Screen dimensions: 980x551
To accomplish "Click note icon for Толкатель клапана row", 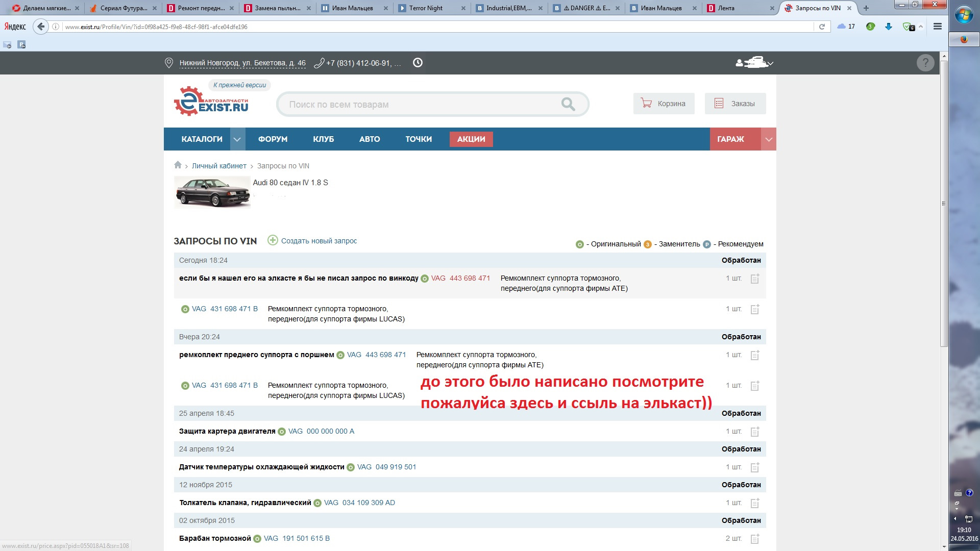I will tap(755, 503).
